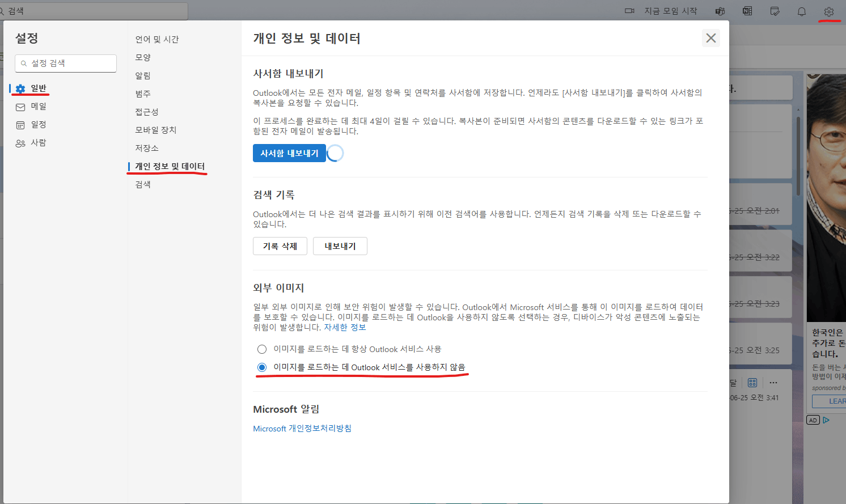Click the AD badge under the advertisement
Image resolution: width=846 pixels, height=504 pixels.
pyautogui.click(x=813, y=420)
